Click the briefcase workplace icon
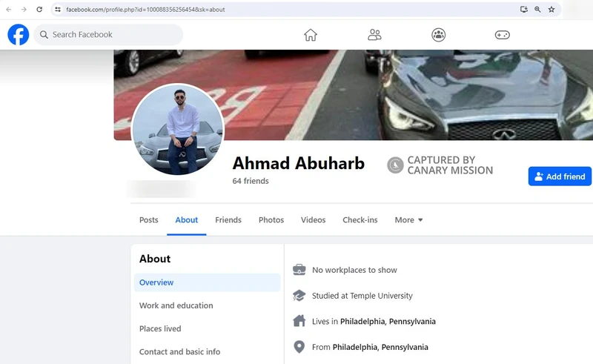593x364 pixels. point(299,270)
